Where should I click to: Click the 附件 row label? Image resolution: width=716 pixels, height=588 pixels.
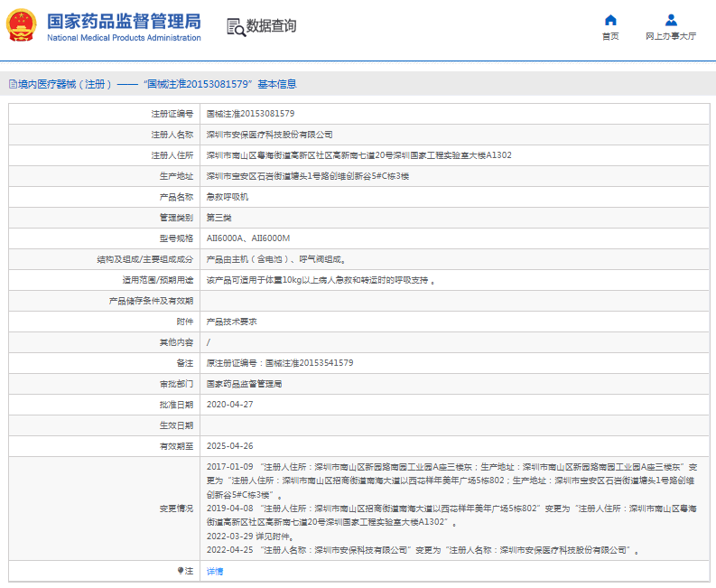point(185,322)
